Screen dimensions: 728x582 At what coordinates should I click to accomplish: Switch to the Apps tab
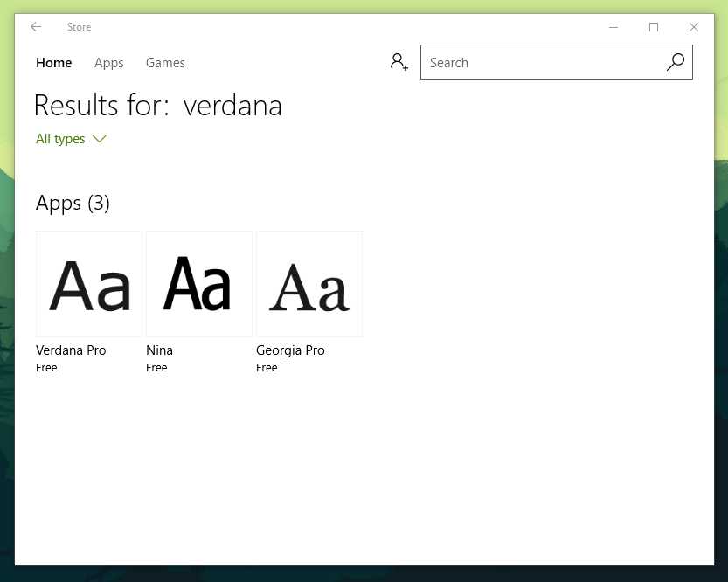(x=109, y=63)
